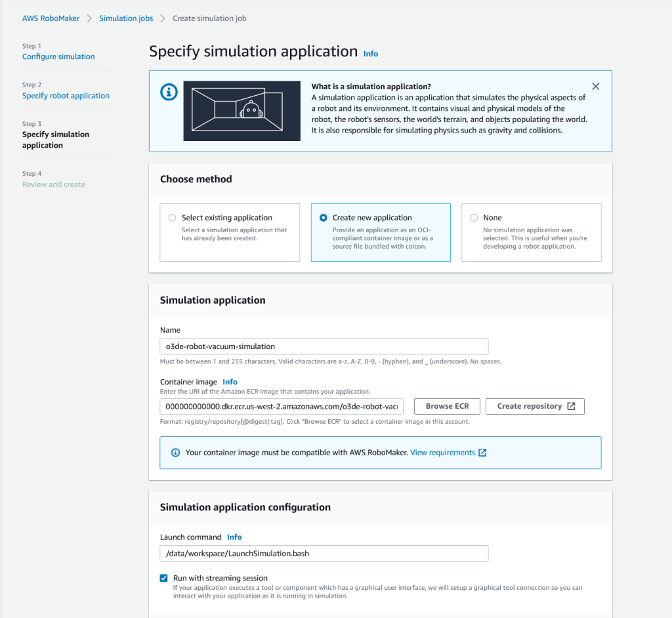
Task: Select the None radio option
Action: coord(474,218)
